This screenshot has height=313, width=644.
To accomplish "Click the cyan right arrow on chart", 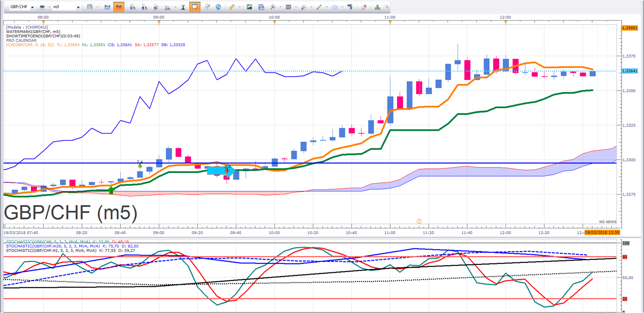I will (x=221, y=171).
